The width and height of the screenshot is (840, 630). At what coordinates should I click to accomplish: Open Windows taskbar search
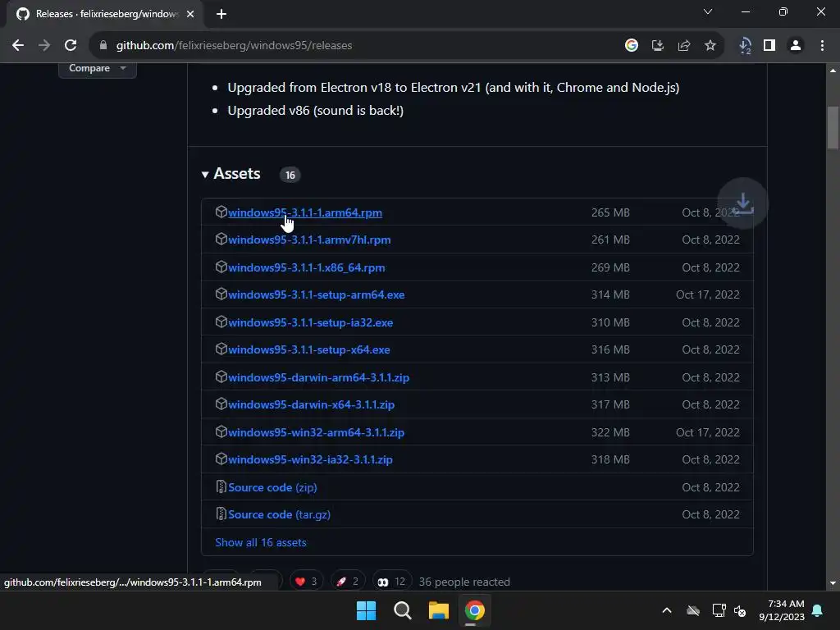click(x=402, y=610)
